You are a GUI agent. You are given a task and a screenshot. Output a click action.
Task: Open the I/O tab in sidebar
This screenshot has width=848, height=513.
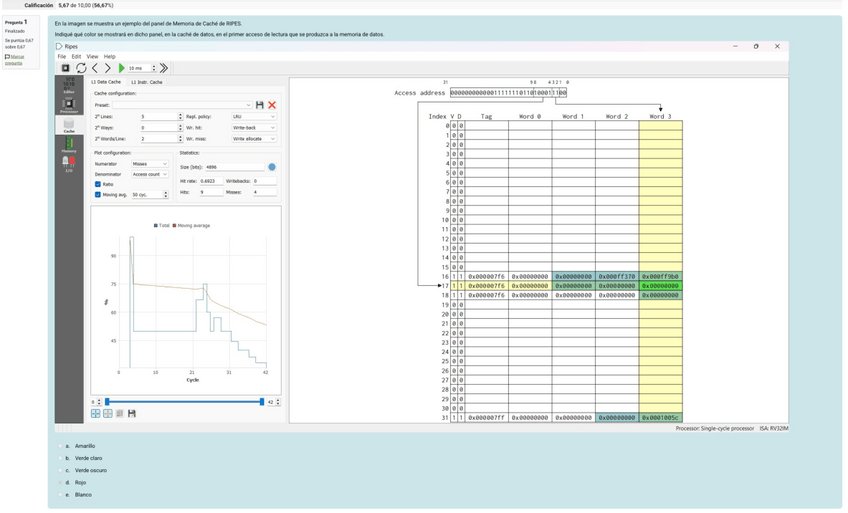click(x=69, y=164)
